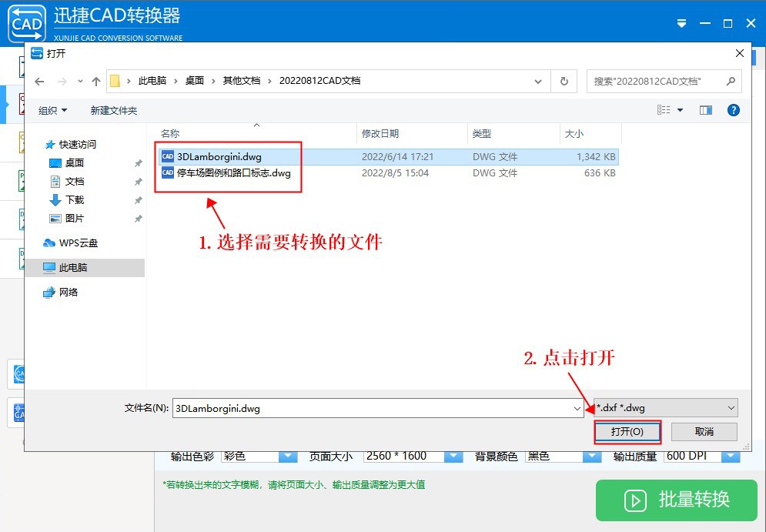
Task: Click 此电脑 in the breadcrumb path
Action: pyautogui.click(x=151, y=80)
